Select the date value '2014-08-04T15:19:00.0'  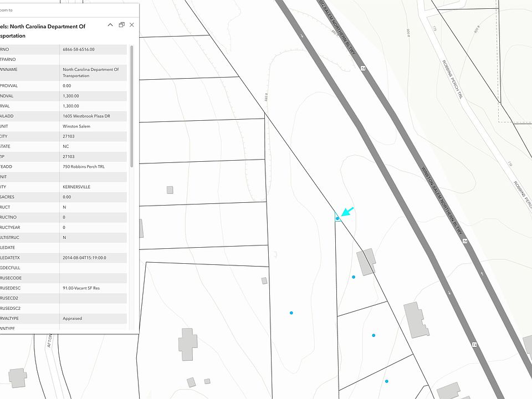(84, 258)
